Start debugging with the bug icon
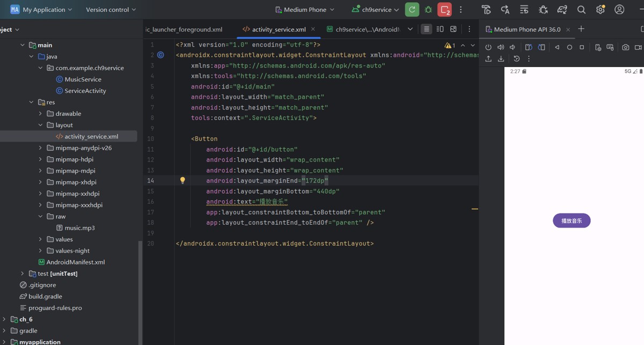 pos(428,10)
